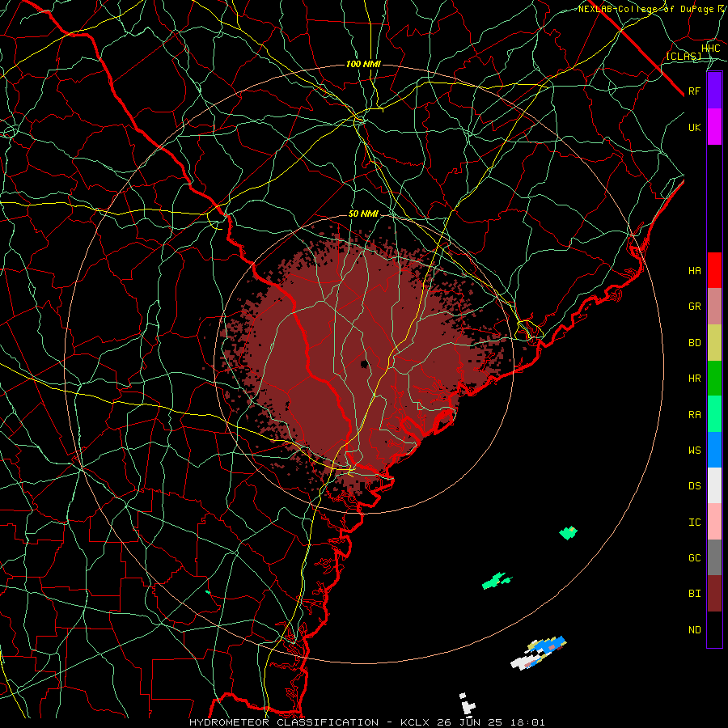This screenshot has width=728, height=728.
Task: Click the GC legend label
Action: pyautogui.click(x=695, y=558)
